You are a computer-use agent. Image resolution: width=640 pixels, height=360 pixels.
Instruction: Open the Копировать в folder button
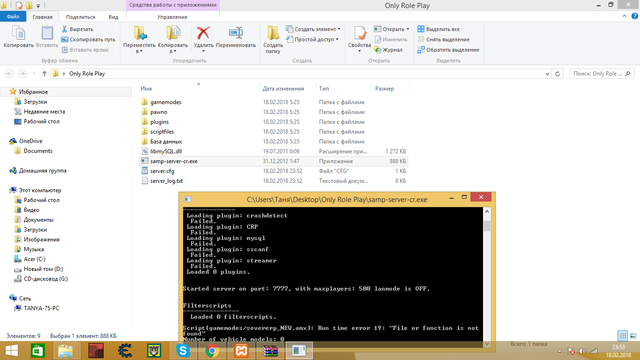tap(173, 39)
